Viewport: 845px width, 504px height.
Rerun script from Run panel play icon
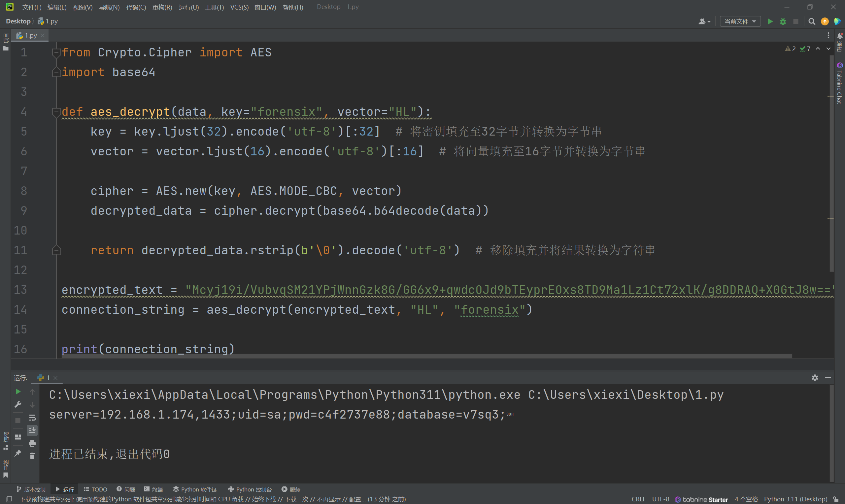coord(18,392)
